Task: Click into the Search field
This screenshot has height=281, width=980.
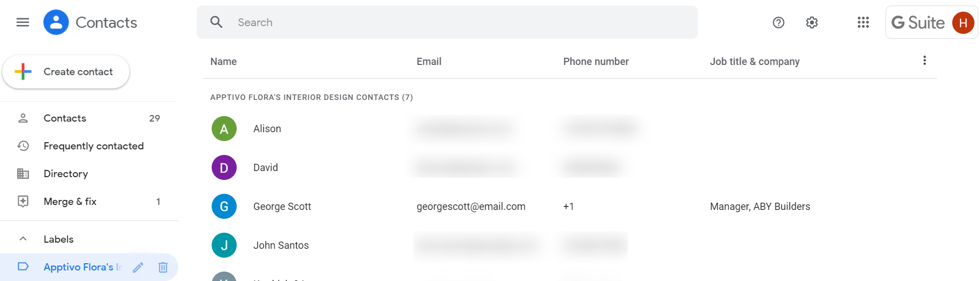Action: coord(456,22)
